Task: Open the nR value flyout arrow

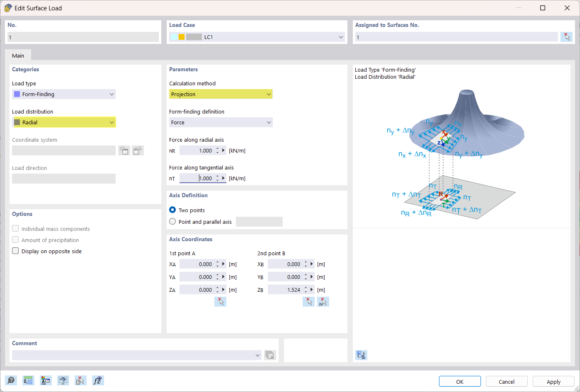Action: pos(223,150)
